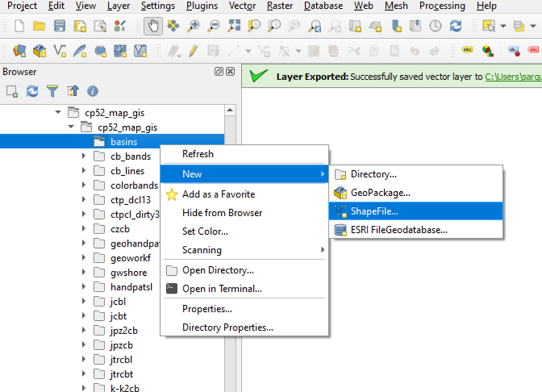Open the Project menu

pos(22,6)
